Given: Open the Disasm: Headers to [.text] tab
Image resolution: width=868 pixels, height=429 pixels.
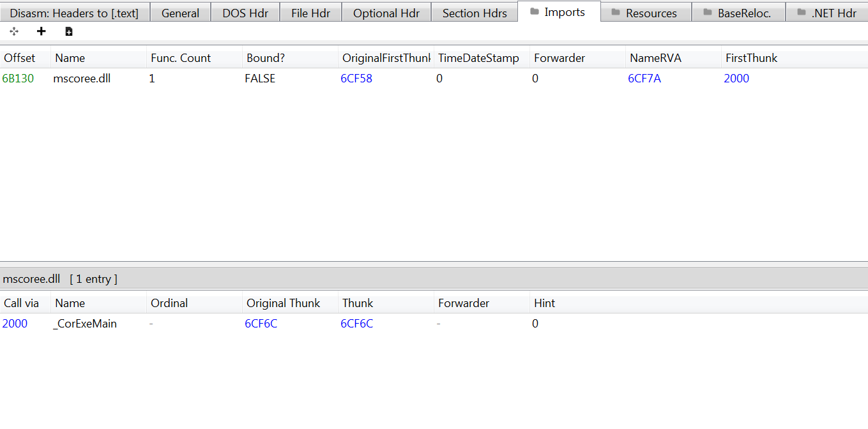Looking at the screenshot, I should tap(74, 13).
